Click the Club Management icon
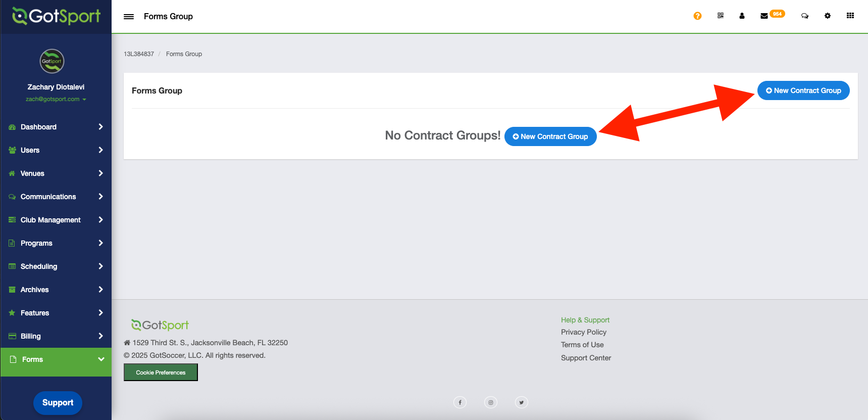This screenshot has width=868, height=420. pyautogui.click(x=12, y=220)
